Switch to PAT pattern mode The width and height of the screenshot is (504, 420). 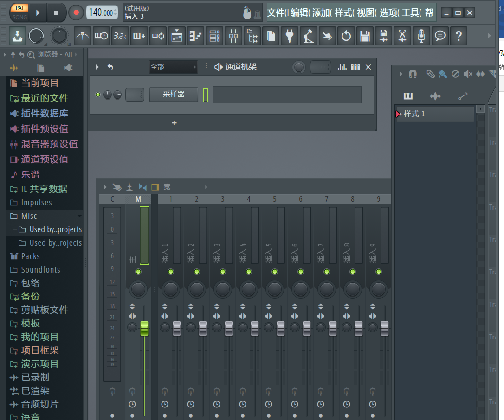pos(20,8)
